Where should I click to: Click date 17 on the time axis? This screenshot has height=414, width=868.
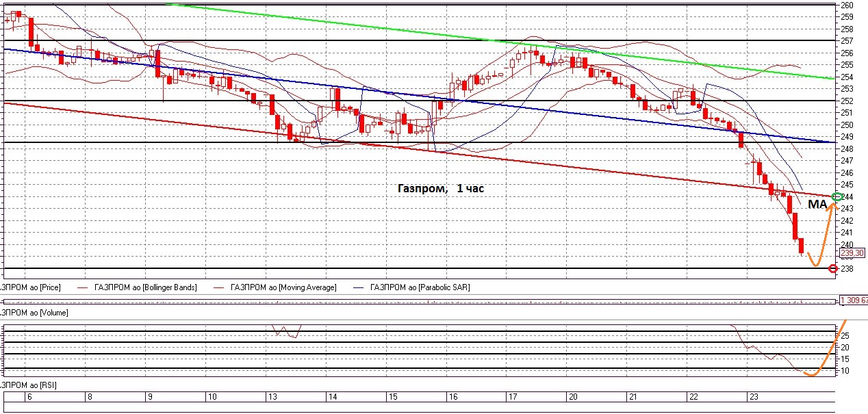(513, 397)
